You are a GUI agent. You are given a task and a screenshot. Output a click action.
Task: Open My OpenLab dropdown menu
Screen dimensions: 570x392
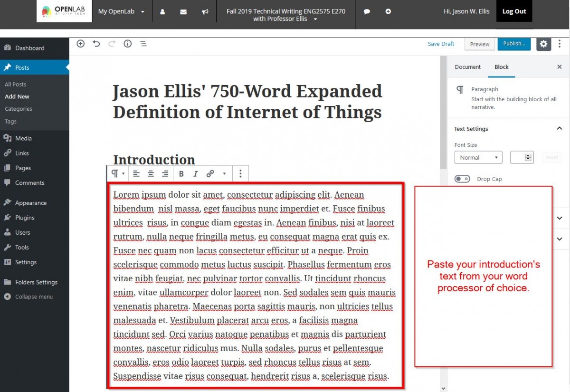122,11
